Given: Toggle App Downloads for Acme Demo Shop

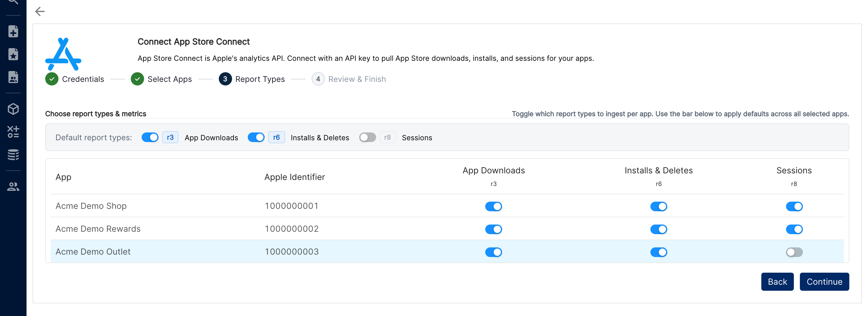Looking at the screenshot, I should [x=494, y=206].
